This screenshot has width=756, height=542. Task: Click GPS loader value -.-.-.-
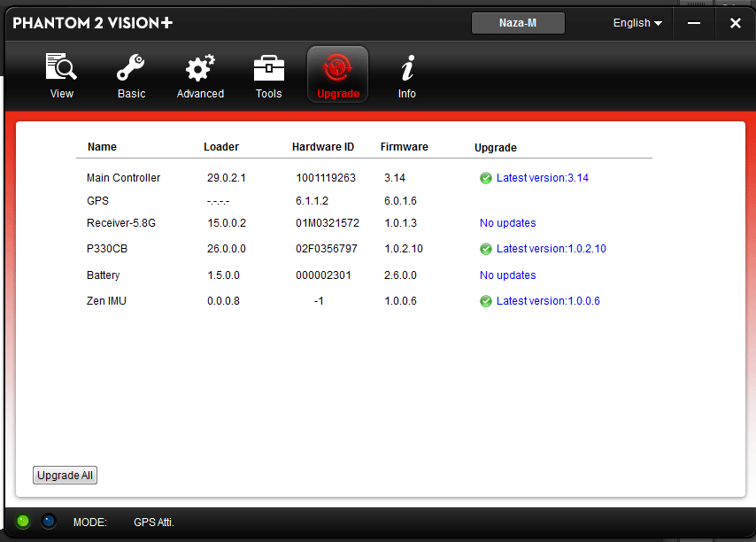pos(219,201)
